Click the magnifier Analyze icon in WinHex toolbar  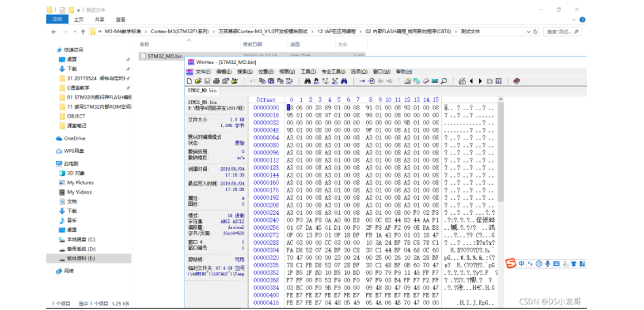coord(444,81)
